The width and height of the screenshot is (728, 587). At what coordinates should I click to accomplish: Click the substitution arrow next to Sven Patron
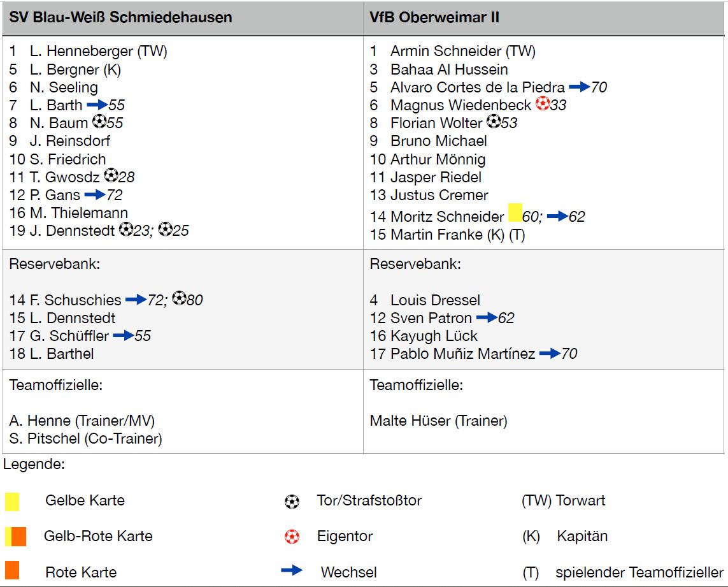click(487, 317)
